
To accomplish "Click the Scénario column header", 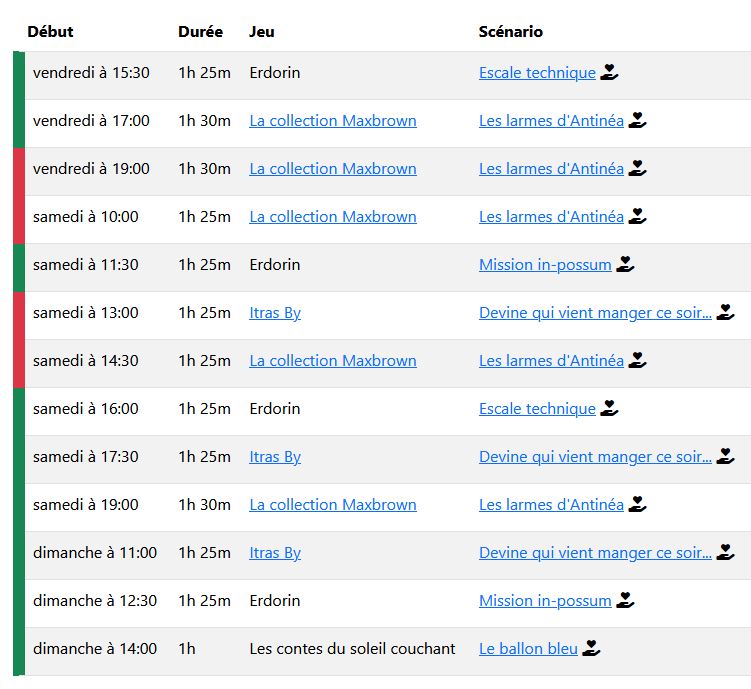I will coord(511,31).
